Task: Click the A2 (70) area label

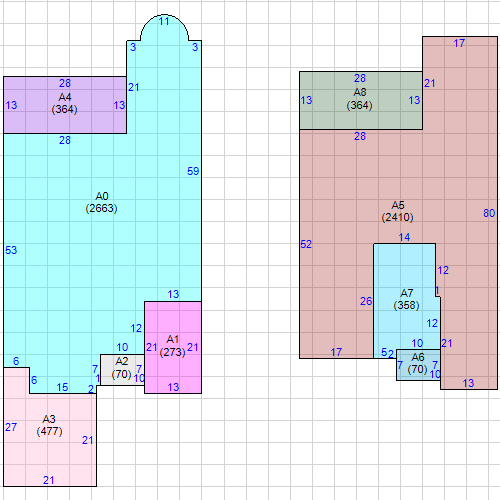Action: [122, 368]
